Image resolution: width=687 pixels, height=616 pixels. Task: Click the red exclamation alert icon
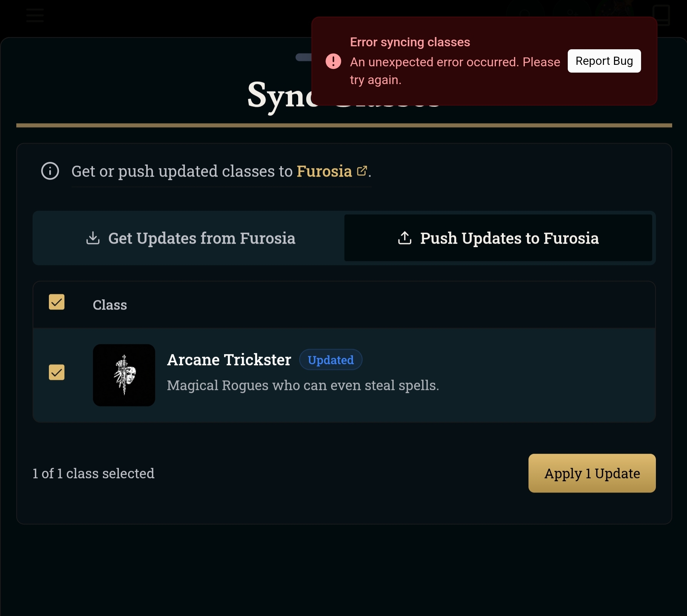pos(333,61)
